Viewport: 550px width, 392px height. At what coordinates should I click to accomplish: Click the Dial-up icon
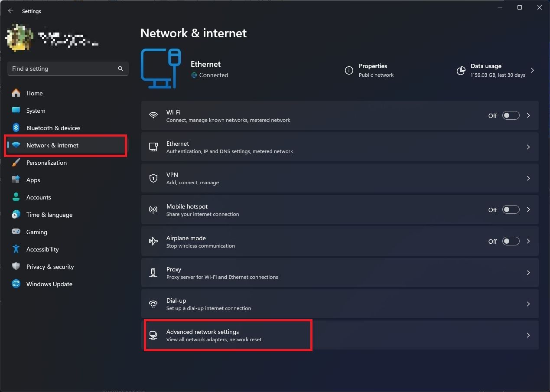point(153,304)
